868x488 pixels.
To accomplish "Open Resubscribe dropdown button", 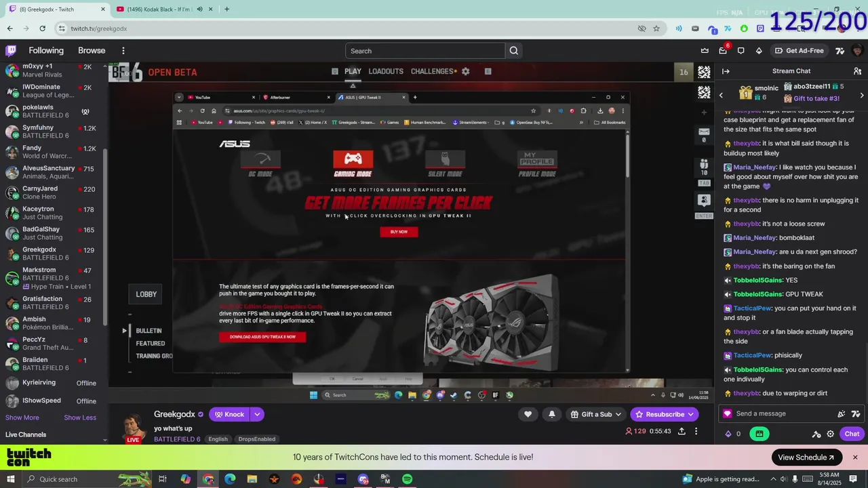I will [691, 414].
